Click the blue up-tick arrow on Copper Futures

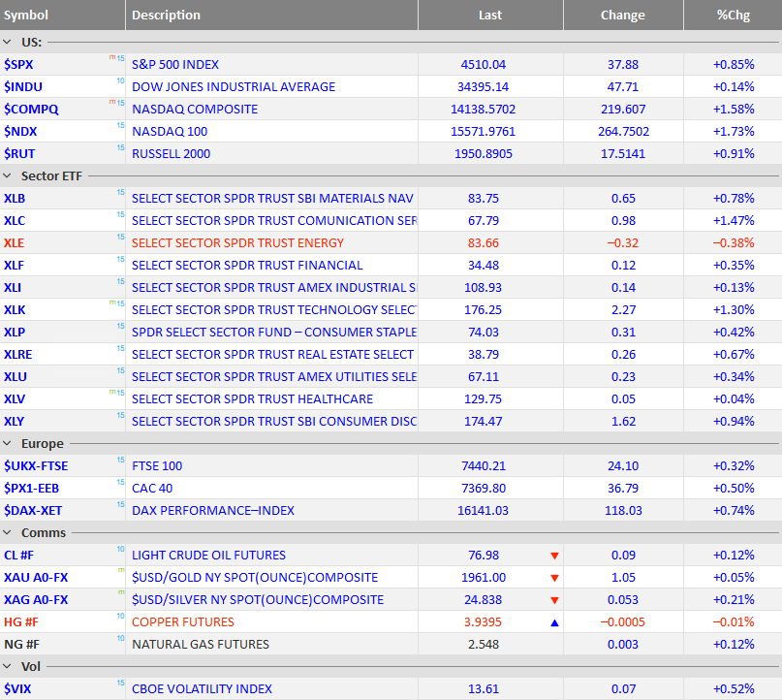coord(554,622)
